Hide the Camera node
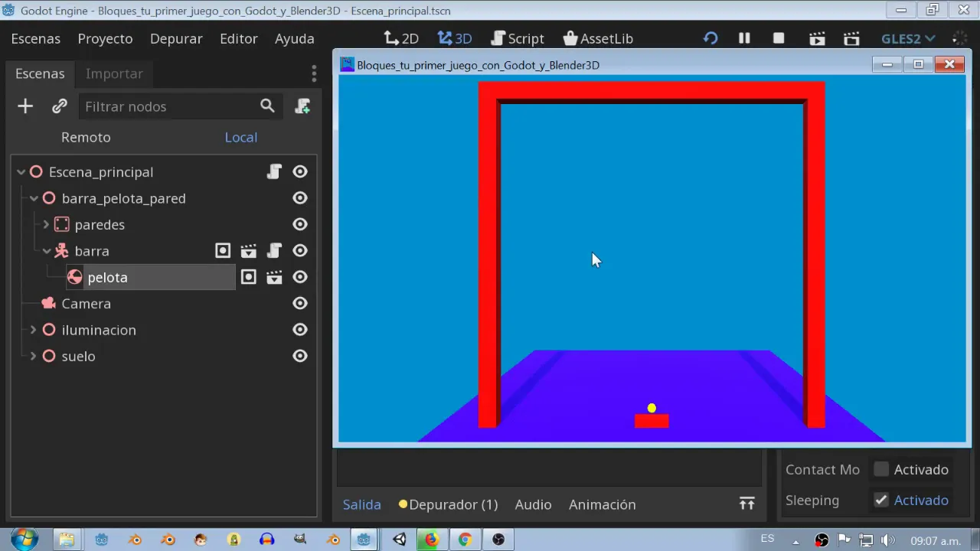The height and width of the screenshot is (551, 980). pos(300,303)
